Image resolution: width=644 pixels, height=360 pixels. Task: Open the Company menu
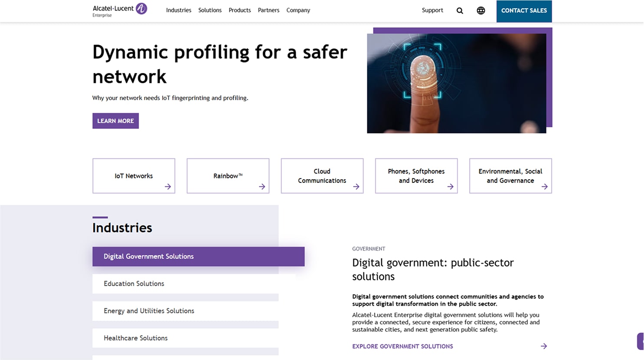tap(298, 10)
